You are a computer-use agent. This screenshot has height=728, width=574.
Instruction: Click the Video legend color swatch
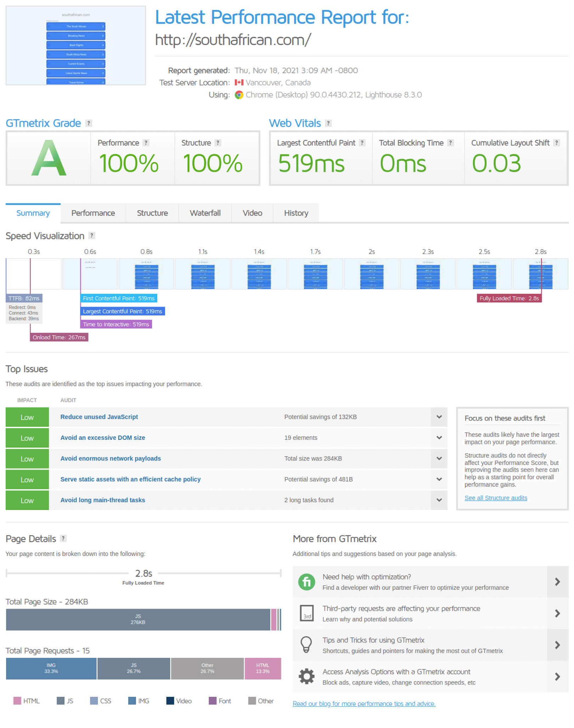(x=170, y=701)
